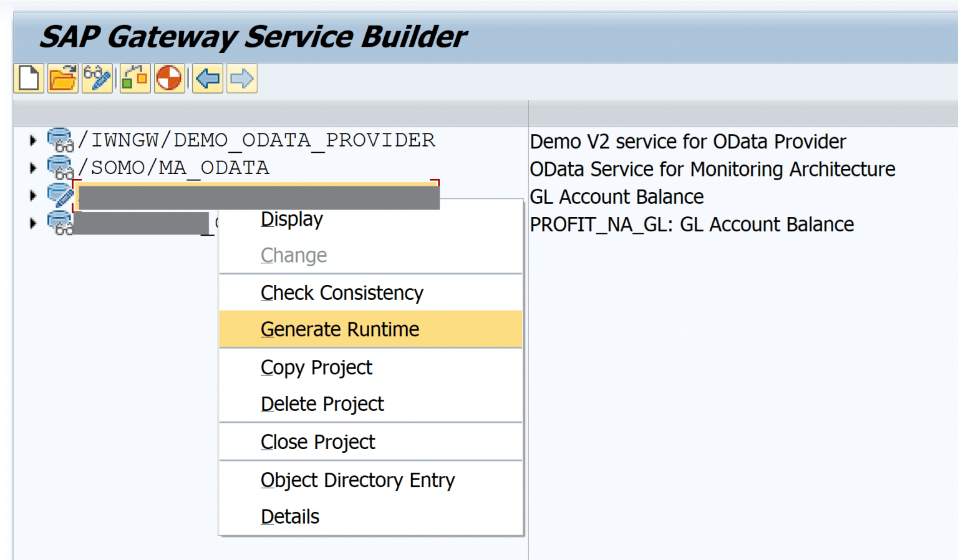Image resolution: width=958 pixels, height=560 pixels.
Task: Choose Generate Runtime from the context menu
Action: tap(340, 329)
